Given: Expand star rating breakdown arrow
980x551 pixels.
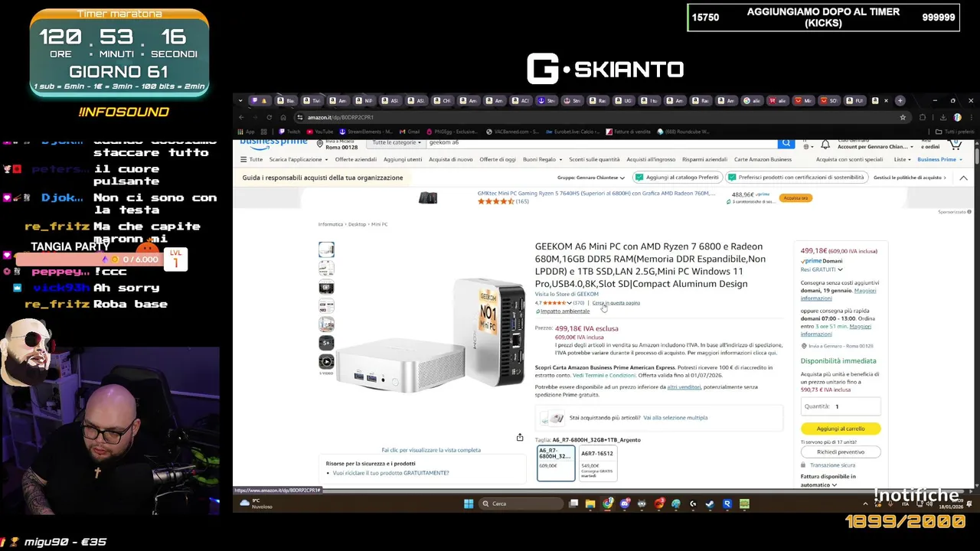Looking at the screenshot, I should pyautogui.click(x=569, y=303).
